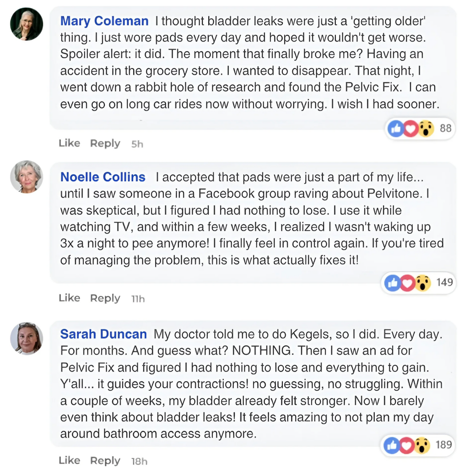
Task: Click the heart reaction icon on Noelle Collins' comment
Action: click(x=407, y=283)
